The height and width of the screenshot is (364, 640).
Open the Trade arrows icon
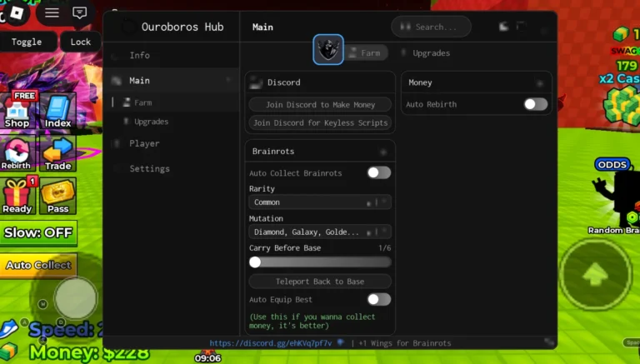coord(58,153)
